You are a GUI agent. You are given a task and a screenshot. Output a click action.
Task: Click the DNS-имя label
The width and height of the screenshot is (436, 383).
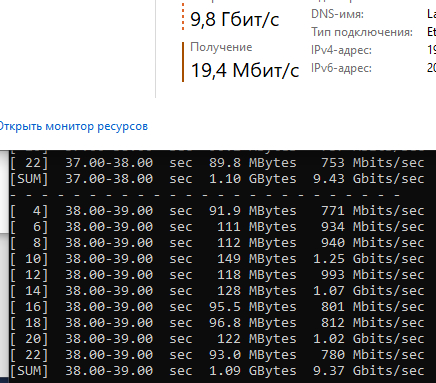tap(337, 14)
